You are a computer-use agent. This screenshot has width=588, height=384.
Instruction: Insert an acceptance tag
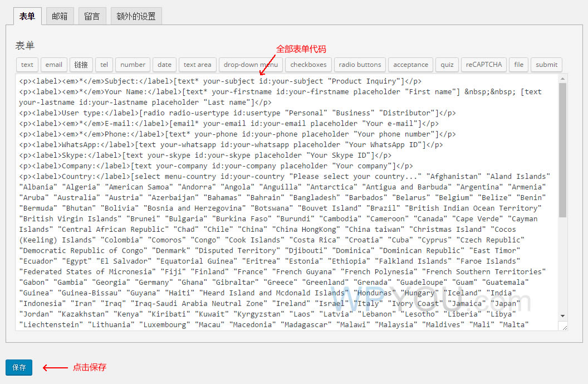point(410,65)
